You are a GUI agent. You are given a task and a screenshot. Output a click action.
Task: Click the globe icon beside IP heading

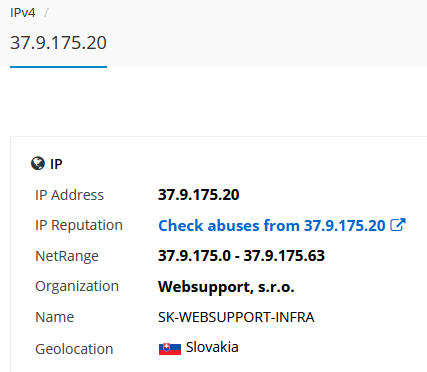(38, 163)
